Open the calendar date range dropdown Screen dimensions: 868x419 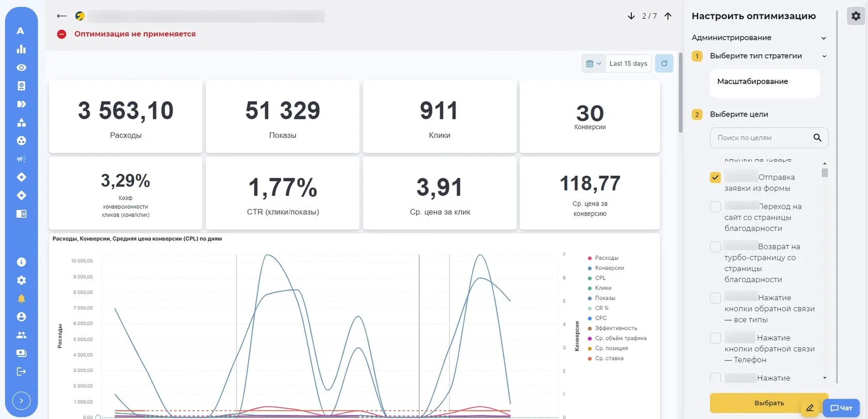coord(594,64)
